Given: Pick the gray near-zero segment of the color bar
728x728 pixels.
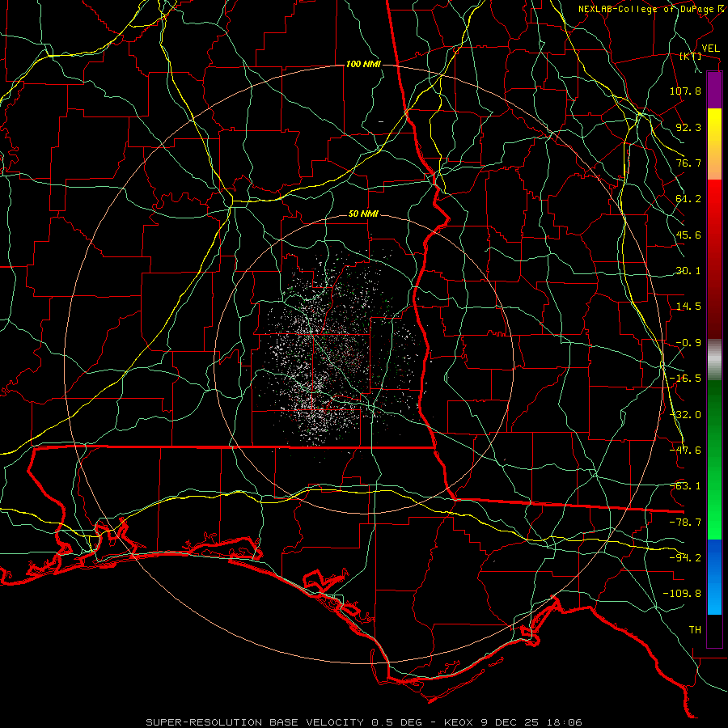Looking at the screenshot, I should pyautogui.click(x=714, y=360).
